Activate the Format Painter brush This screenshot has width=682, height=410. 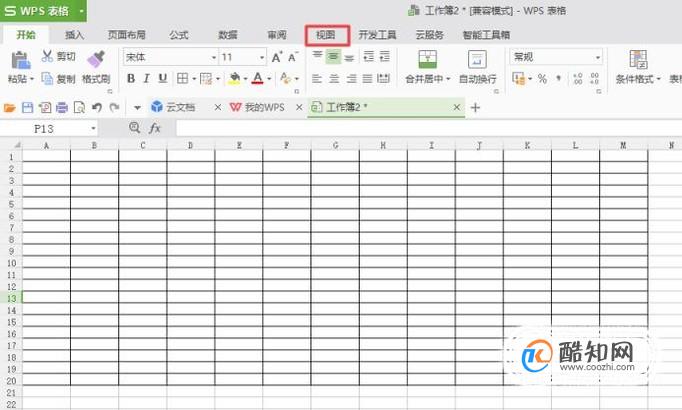click(x=96, y=59)
